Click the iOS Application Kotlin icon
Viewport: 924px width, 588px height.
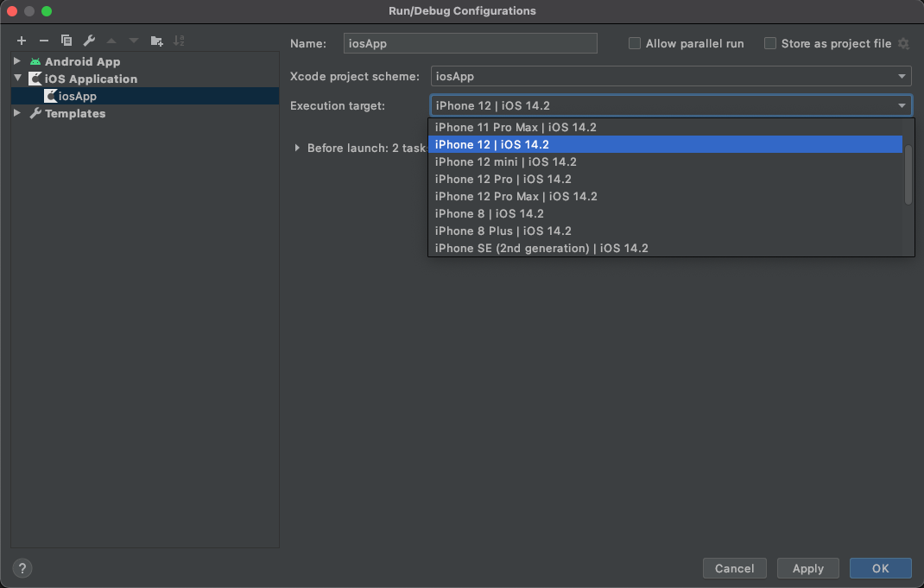pyautogui.click(x=35, y=79)
